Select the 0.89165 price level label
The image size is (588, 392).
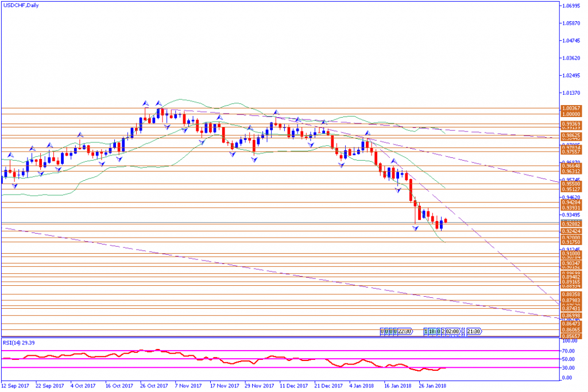click(x=571, y=282)
